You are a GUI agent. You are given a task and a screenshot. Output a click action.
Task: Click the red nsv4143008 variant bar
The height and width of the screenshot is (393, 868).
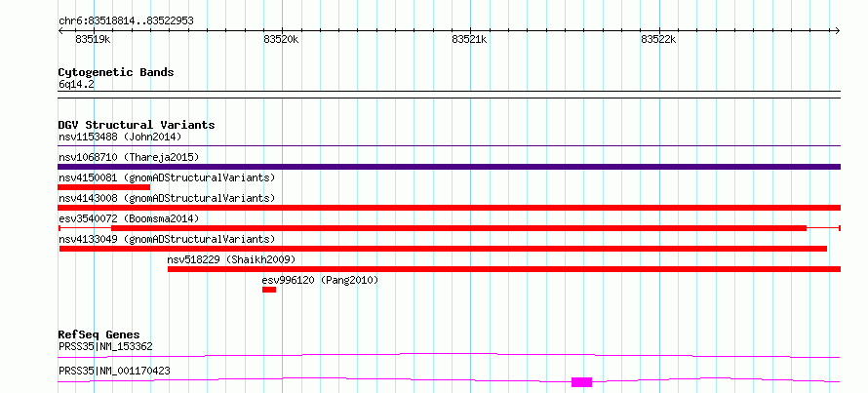[449, 208]
